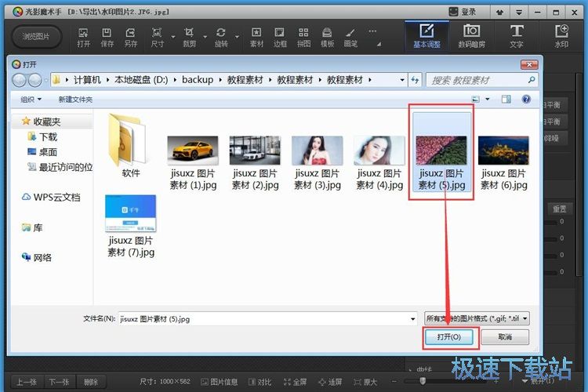This screenshot has height=392, width=588.
Task: Click the more tools ellipsis icon
Action: pyautogui.click(x=372, y=31)
